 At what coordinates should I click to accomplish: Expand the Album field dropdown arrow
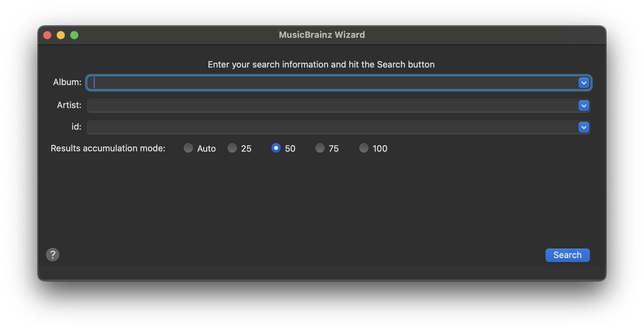pos(584,83)
